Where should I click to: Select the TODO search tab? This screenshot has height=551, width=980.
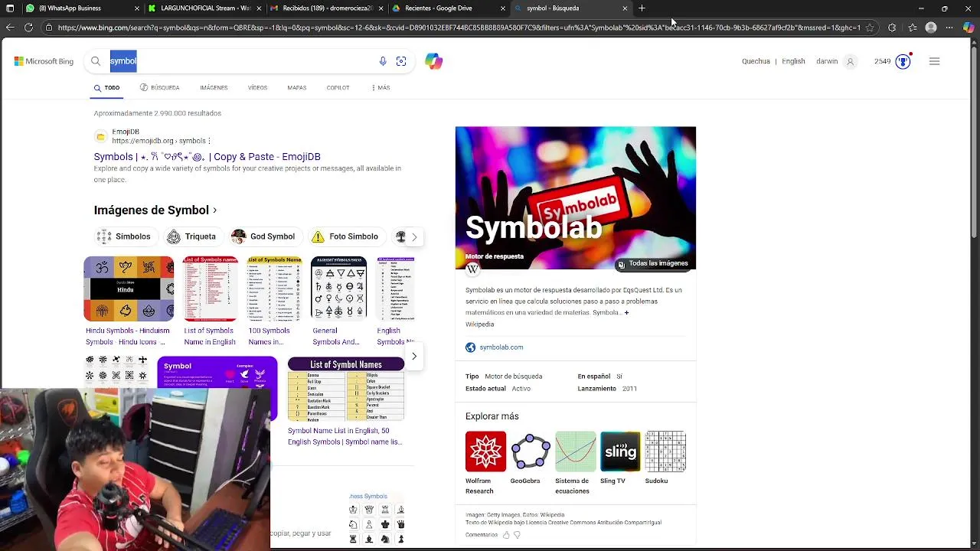tap(107, 88)
